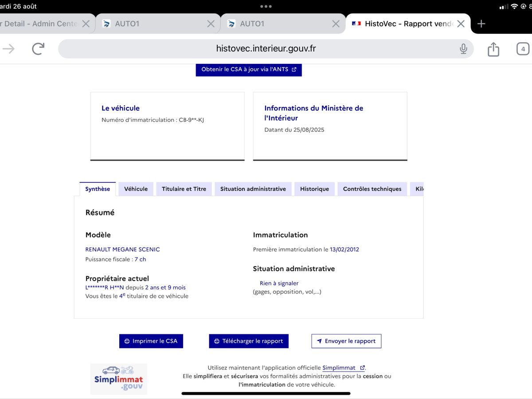Click the French flag favicon on HistoVec tab
This screenshot has width=532, height=399.
[356, 24]
